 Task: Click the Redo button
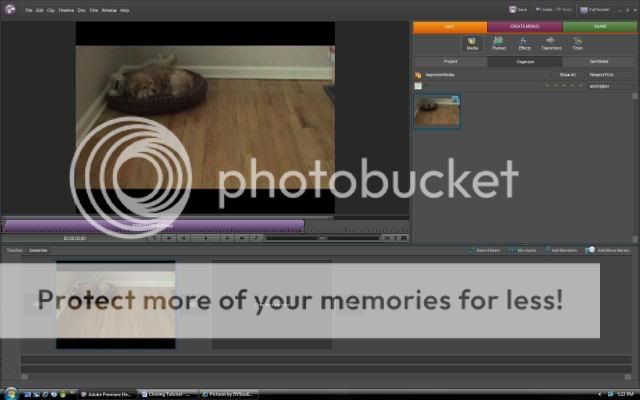pyautogui.click(x=564, y=9)
